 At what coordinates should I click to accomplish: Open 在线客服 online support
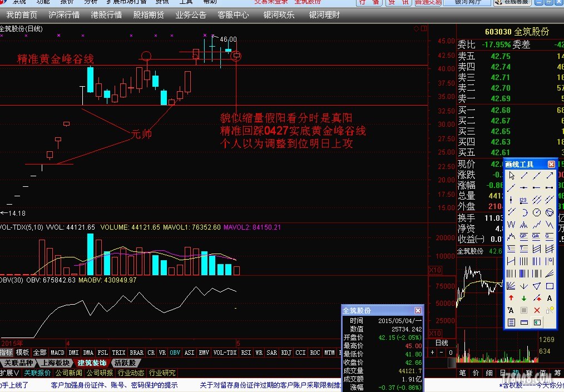click(513, 2)
